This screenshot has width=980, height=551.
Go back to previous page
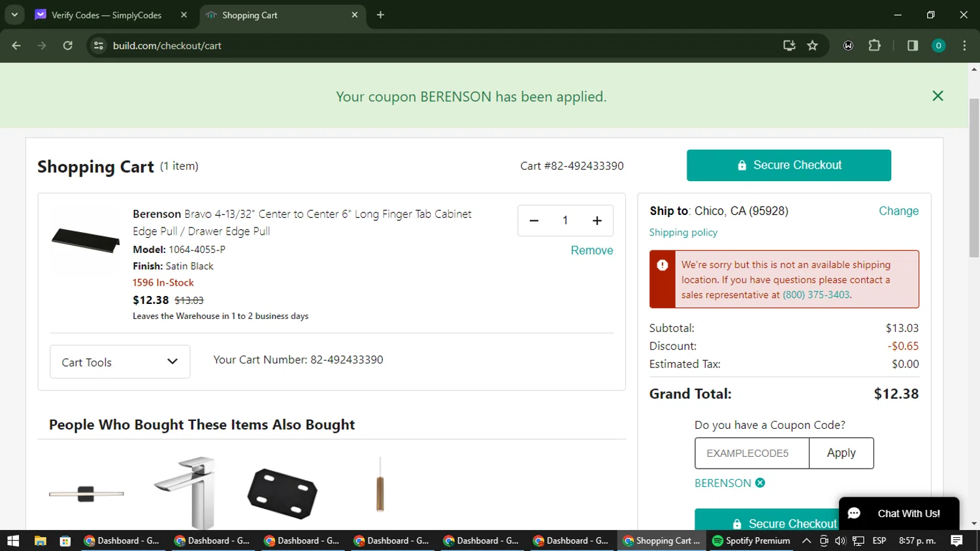pos(16,46)
